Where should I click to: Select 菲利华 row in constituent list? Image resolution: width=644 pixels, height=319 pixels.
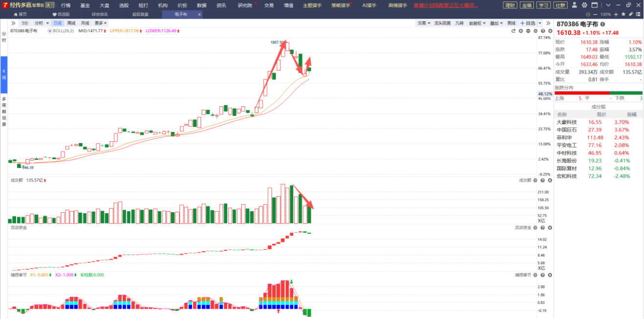coord(598,138)
